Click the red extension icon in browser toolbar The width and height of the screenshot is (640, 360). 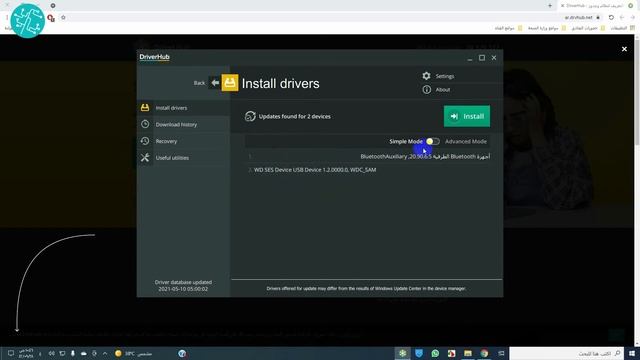click(51, 18)
